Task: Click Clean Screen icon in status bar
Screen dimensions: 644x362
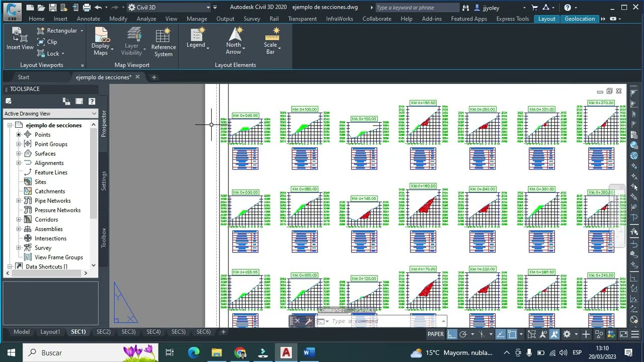Action: click(623, 334)
